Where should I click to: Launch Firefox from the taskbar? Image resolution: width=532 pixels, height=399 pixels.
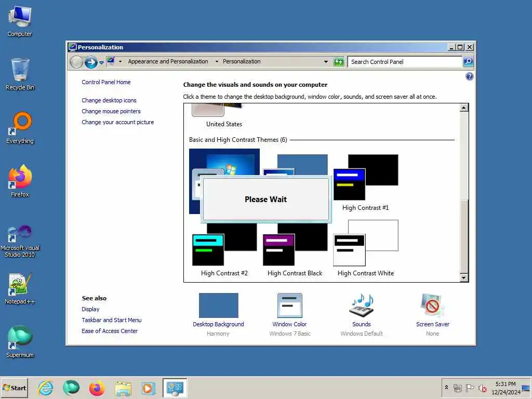tap(97, 388)
